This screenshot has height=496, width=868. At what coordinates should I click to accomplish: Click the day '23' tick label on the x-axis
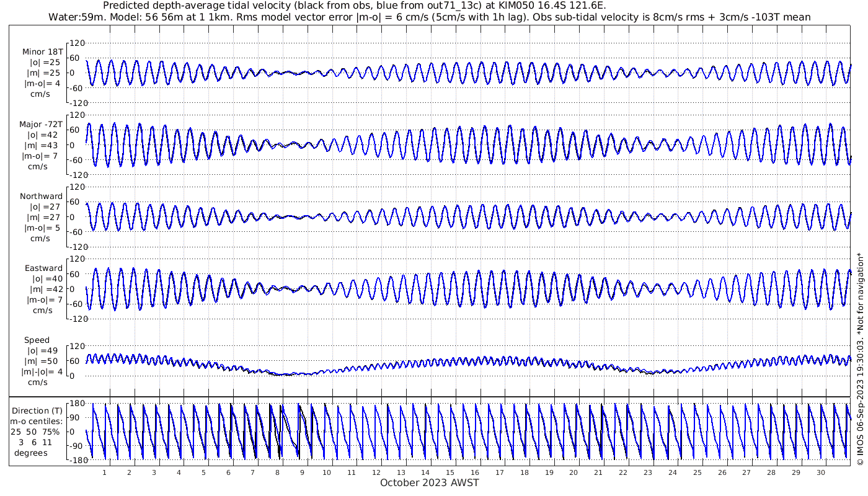(x=648, y=472)
